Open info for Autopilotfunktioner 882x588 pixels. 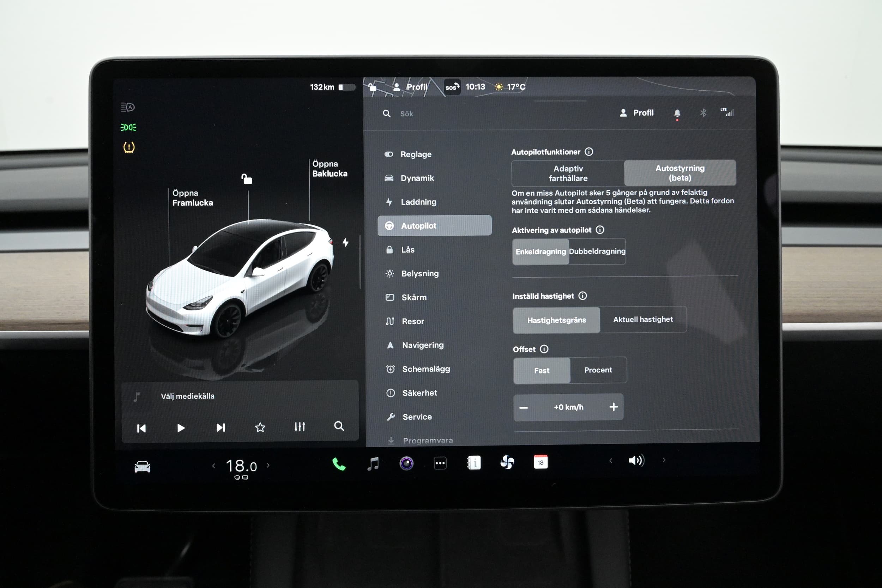(589, 152)
